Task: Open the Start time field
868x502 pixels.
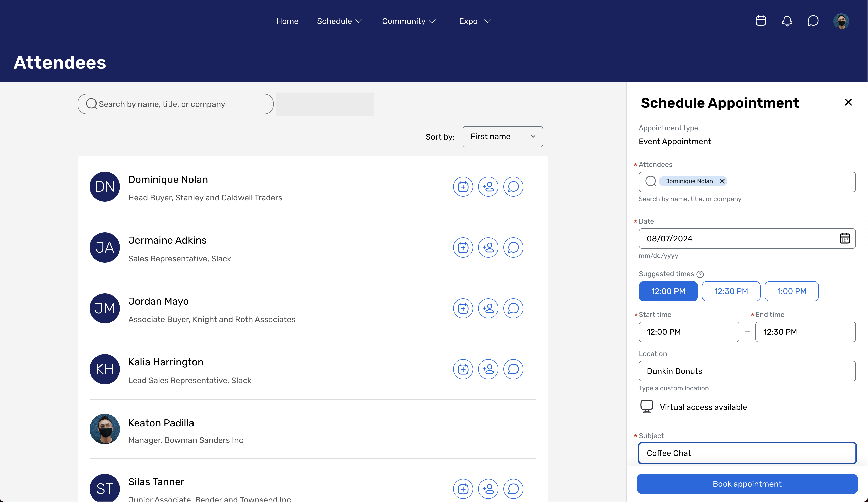Action: [x=689, y=332]
